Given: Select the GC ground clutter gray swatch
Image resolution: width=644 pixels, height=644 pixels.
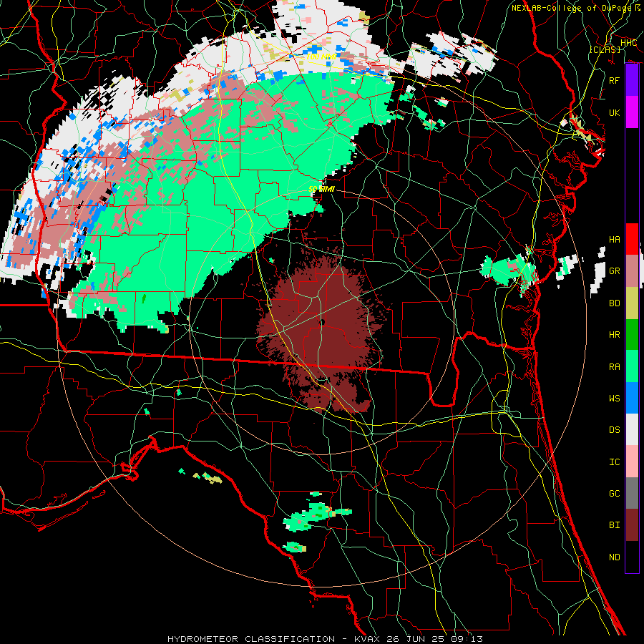Looking at the screenshot, I should tap(632, 493).
